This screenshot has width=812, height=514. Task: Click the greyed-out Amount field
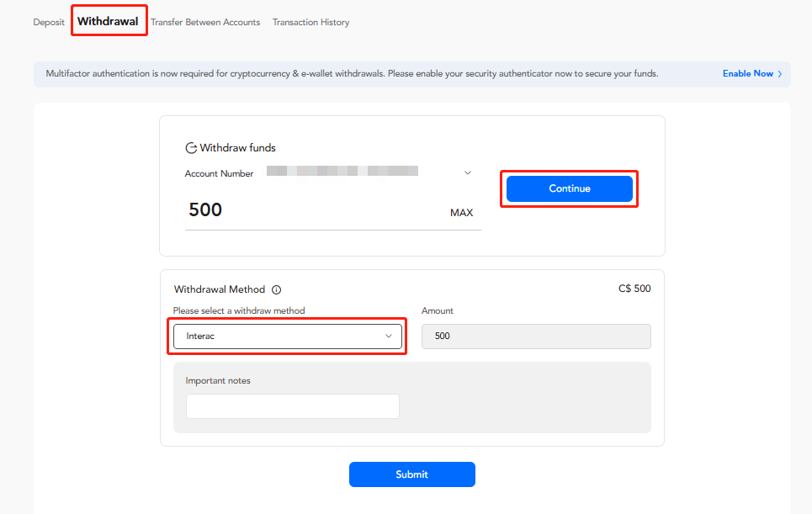pos(536,336)
